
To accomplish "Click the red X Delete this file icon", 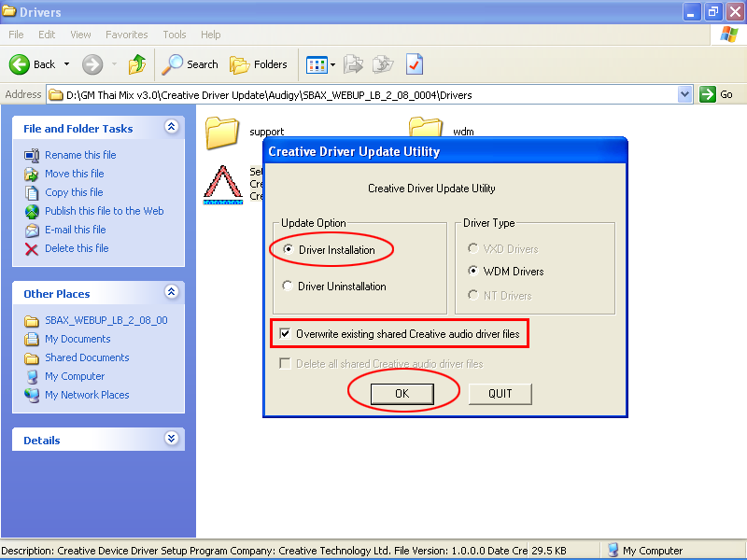I will click(32, 248).
